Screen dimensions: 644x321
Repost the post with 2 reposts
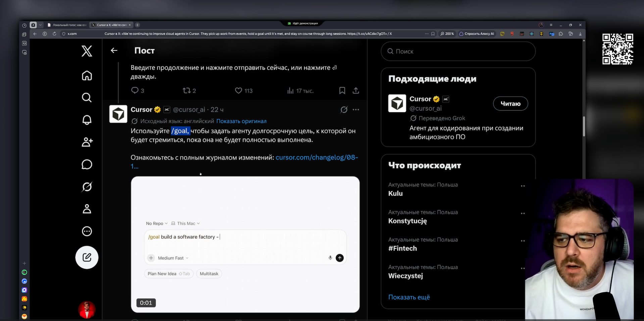tap(189, 91)
